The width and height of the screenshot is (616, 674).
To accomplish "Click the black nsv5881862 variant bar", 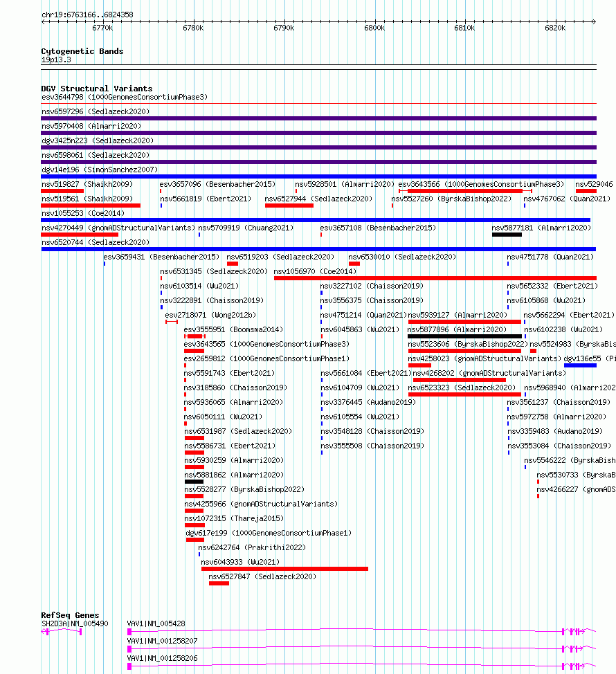I will click(x=194, y=482).
